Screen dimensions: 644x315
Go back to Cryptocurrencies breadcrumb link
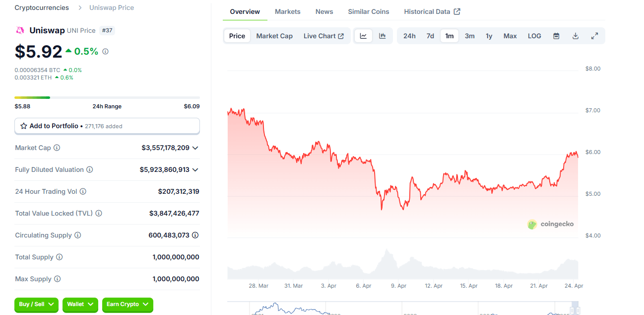41,7
